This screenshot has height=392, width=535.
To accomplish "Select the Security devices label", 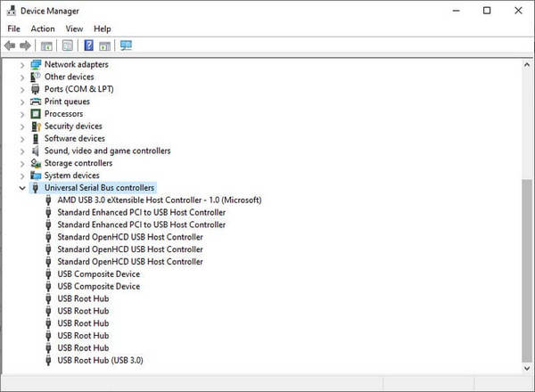I will pos(73,127).
